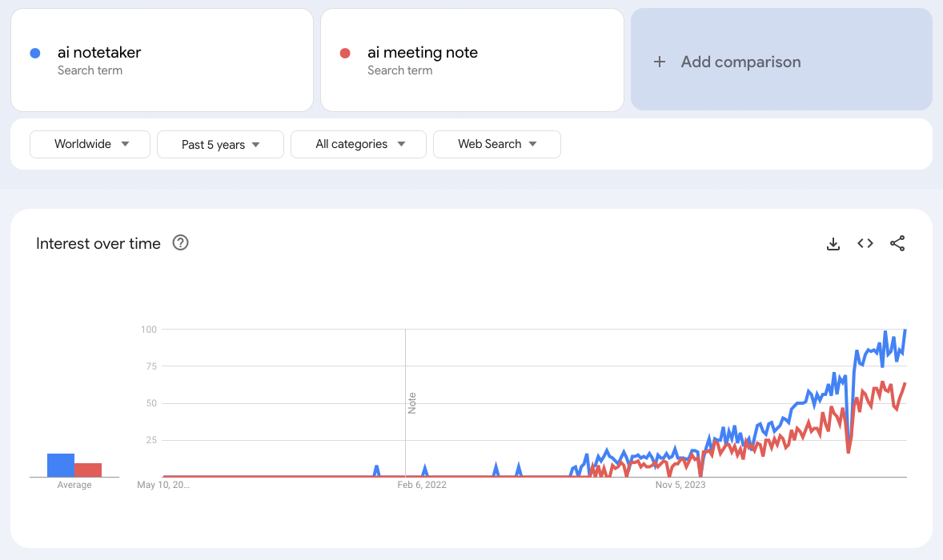The width and height of the screenshot is (943, 560).
Task: Share the Interest over time chart
Action: 897,244
